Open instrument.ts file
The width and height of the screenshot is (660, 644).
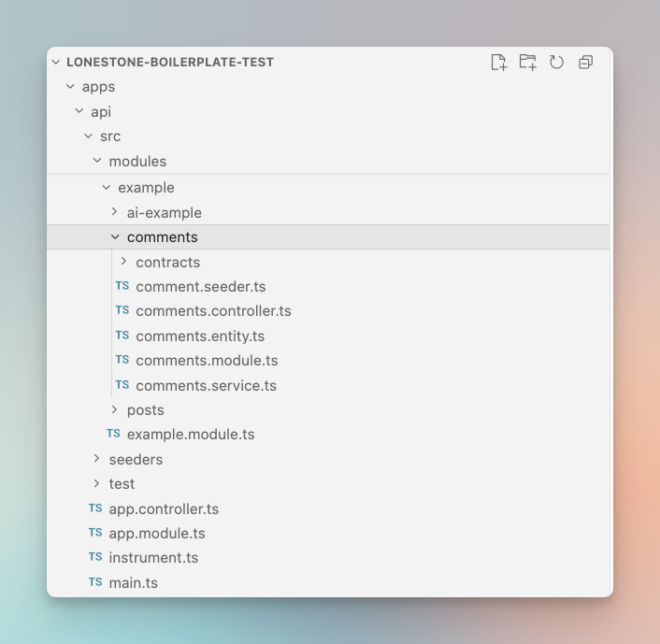153,558
